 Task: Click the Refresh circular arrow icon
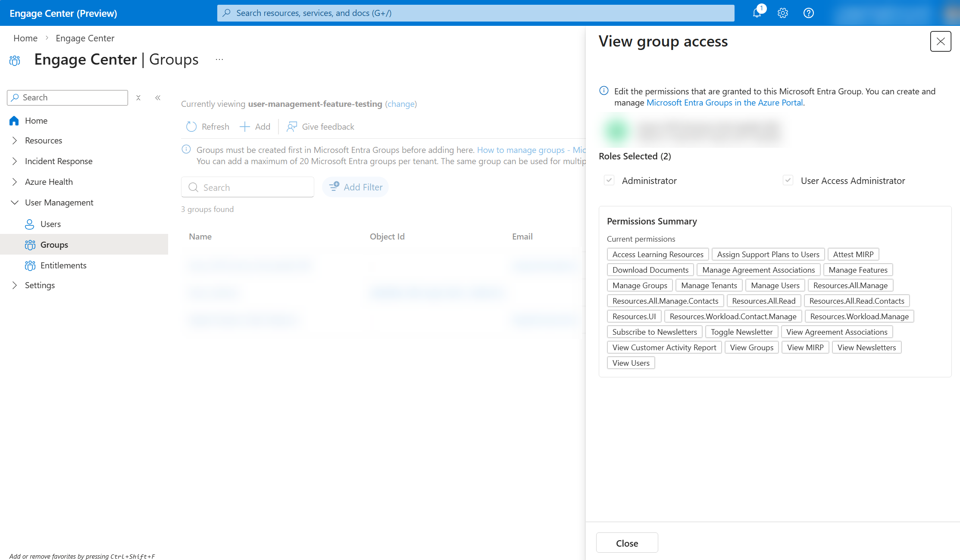tap(191, 127)
